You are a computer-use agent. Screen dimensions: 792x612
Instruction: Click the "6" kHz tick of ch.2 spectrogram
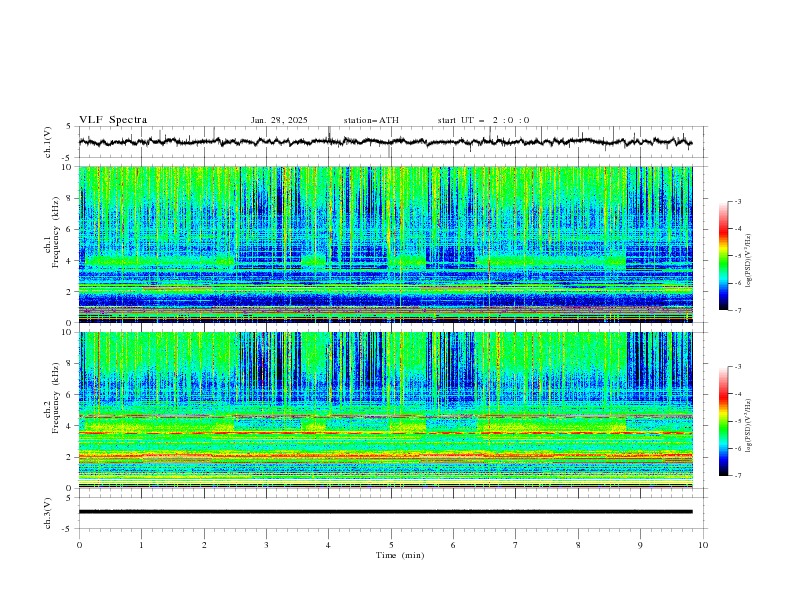[71, 395]
